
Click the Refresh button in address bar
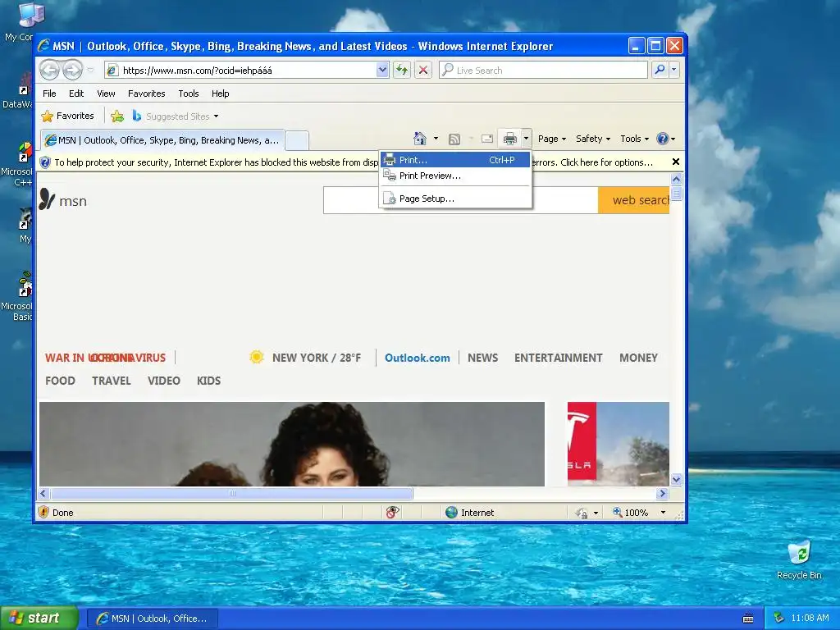(402, 70)
